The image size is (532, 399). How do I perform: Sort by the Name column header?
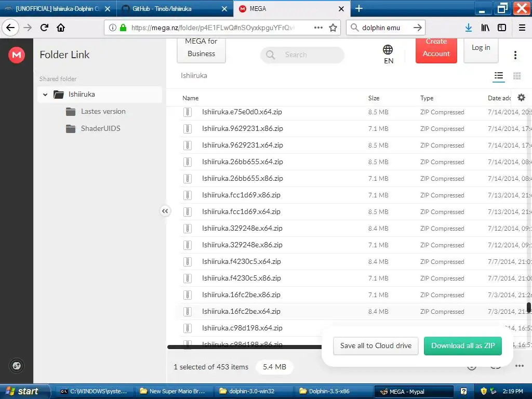coord(190,98)
